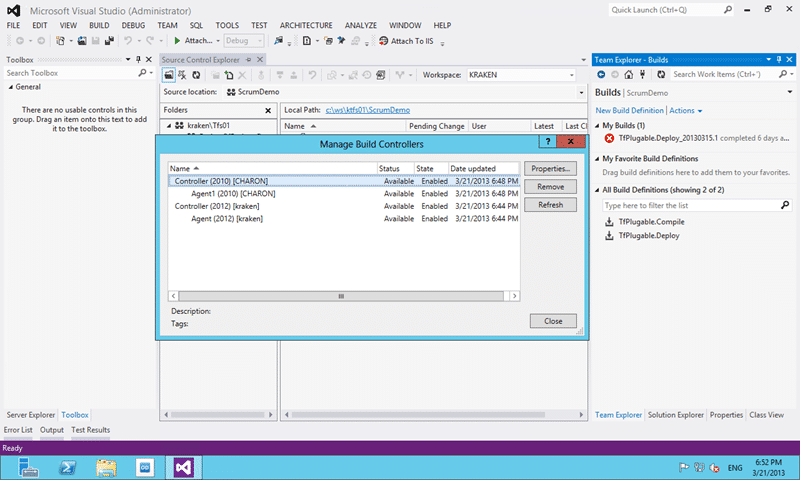This screenshot has width=800, height=480.
Task: Open Server Manager from the taskbar
Action: pos(28,467)
